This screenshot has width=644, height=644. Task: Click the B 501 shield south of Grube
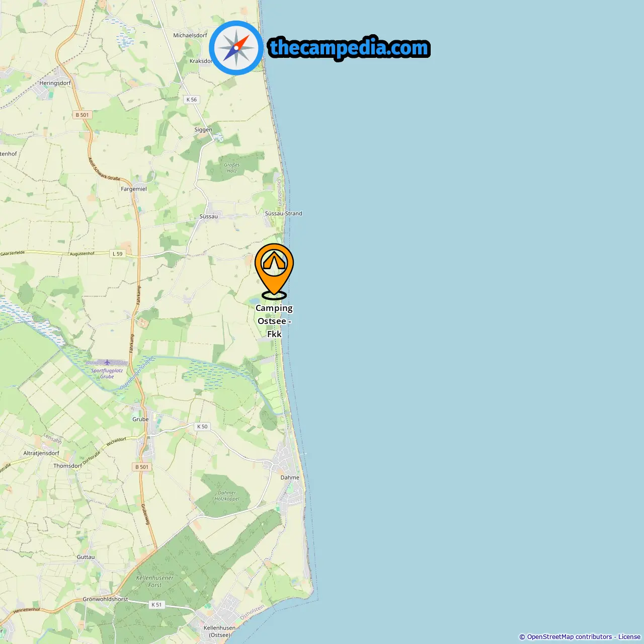point(142,467)
